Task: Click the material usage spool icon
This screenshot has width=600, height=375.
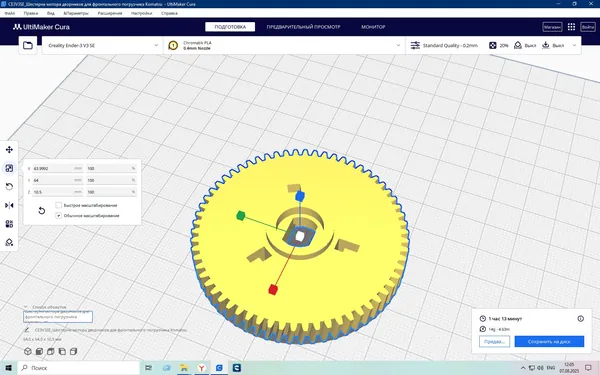Action: pyautogui.click(x=483, y=329)
